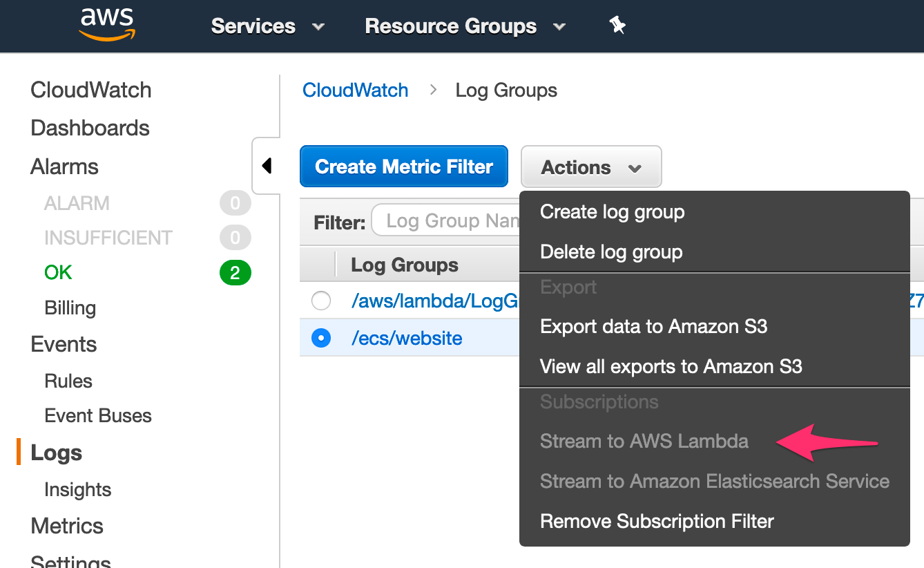Toggle the Actions dropdown button

click(x=591, y=167)
